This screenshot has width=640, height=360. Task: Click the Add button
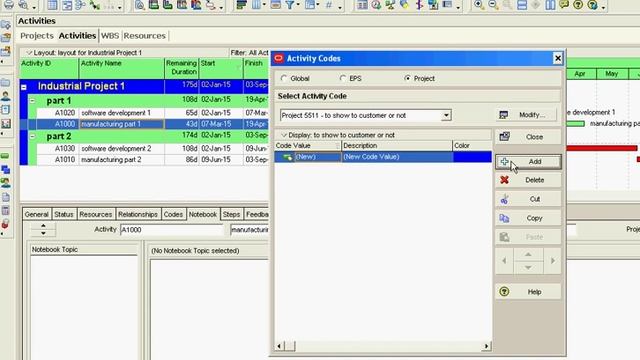[x=528, y=162]
